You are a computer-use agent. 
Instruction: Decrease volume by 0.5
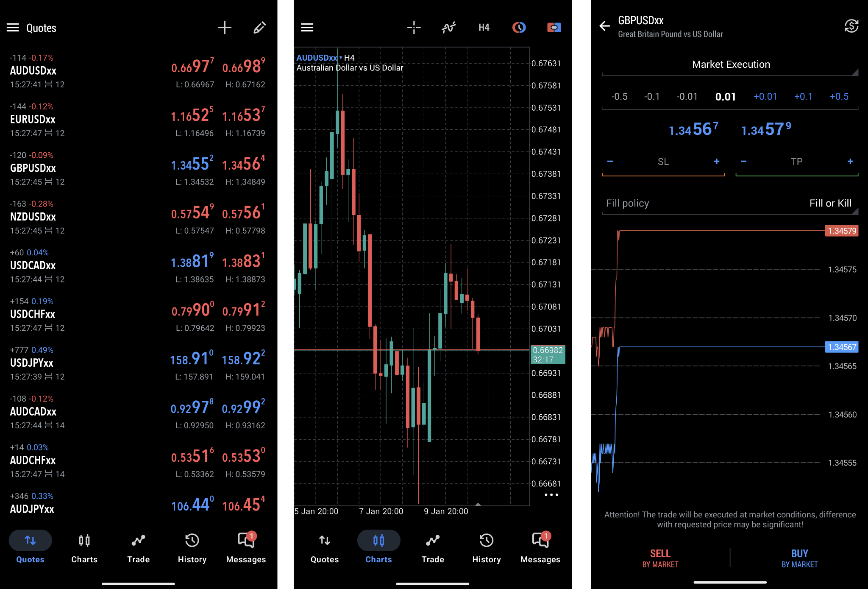619,96
